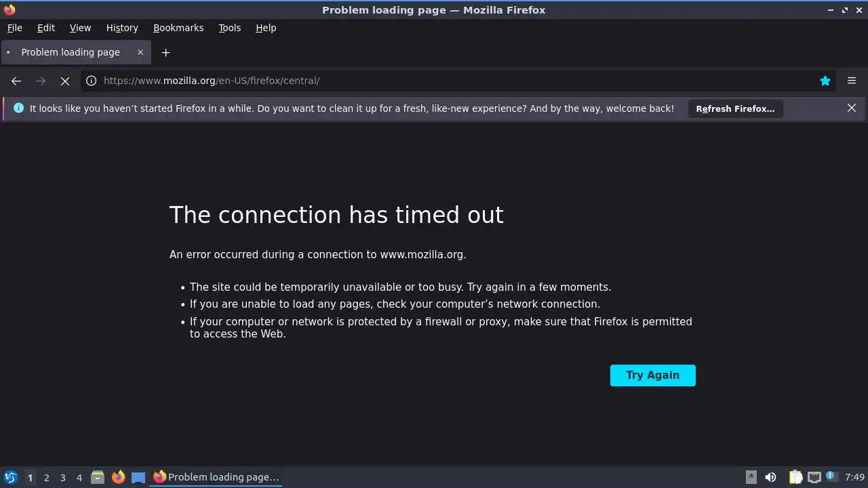Image resolution: width=868 pixels, height=488 pixels.
Task: Launch file manager from taskbar
Action: (98, 477)
